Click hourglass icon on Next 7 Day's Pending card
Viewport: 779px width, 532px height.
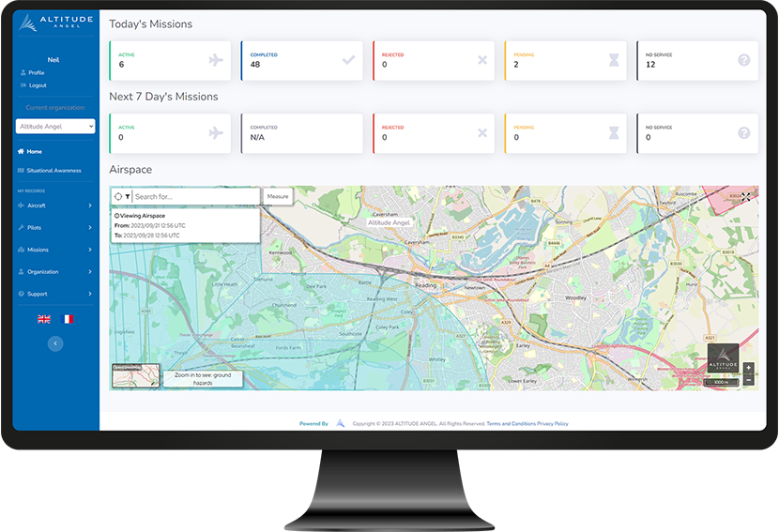click(614, 132)
